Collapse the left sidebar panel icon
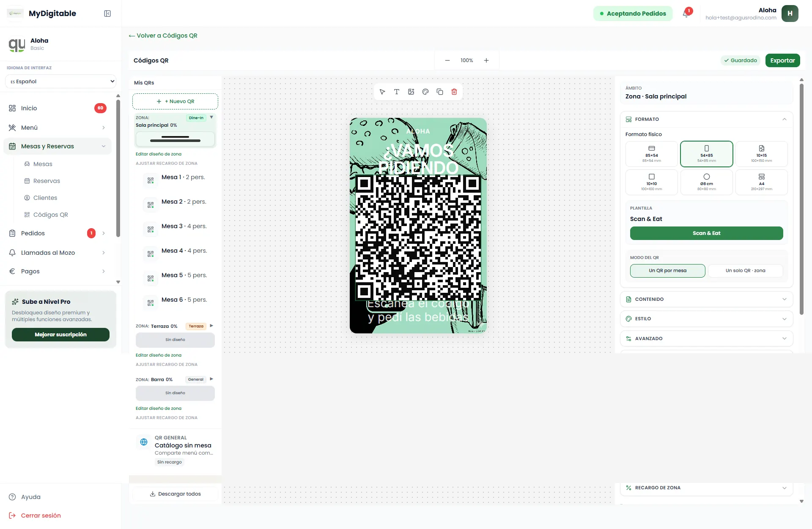812x529 pixels. coord(107,14)
